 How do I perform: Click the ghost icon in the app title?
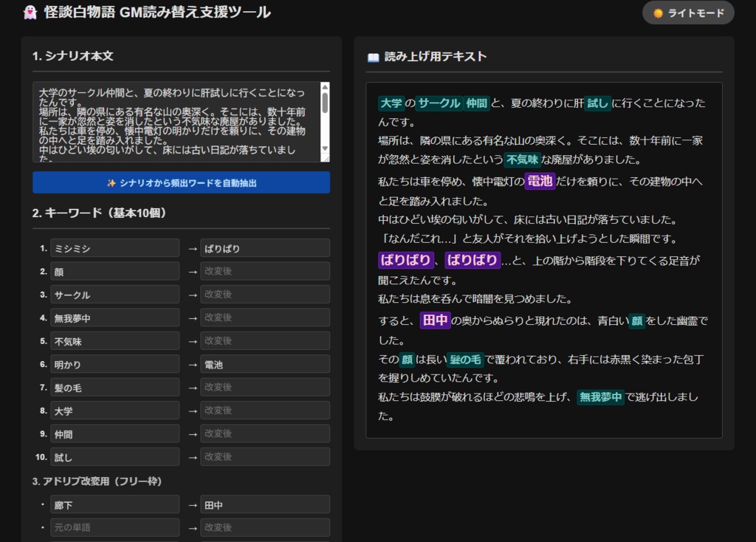pyautogui.click(x=30, y=13)
